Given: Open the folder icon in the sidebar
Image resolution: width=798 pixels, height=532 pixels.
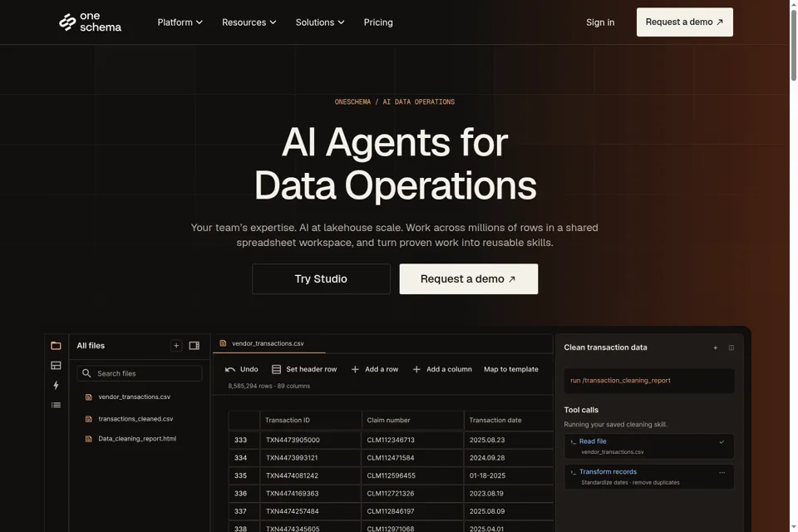Looking at the screenshot, I should coord(56,346).
